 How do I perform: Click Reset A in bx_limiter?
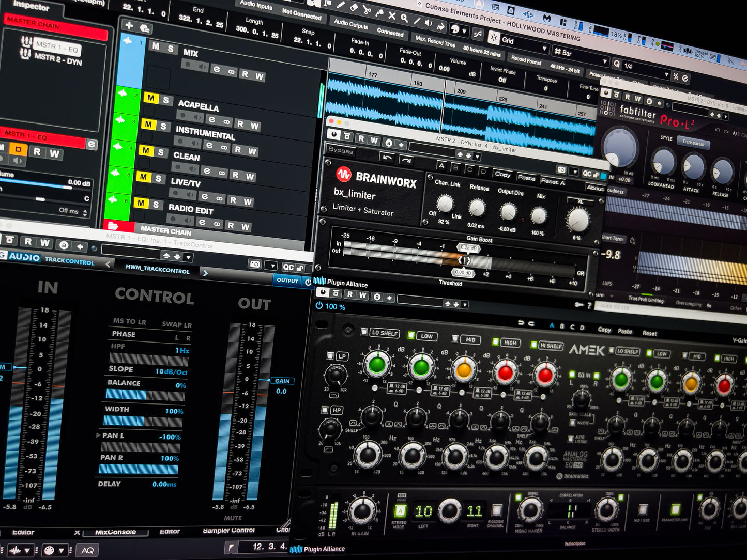click(x=553, y=181)
